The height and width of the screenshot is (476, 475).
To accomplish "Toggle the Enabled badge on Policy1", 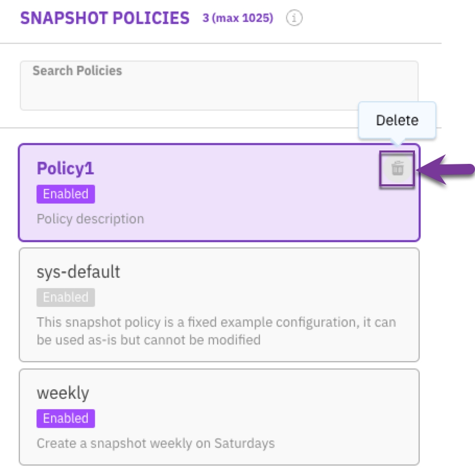I will click(66, 194).
